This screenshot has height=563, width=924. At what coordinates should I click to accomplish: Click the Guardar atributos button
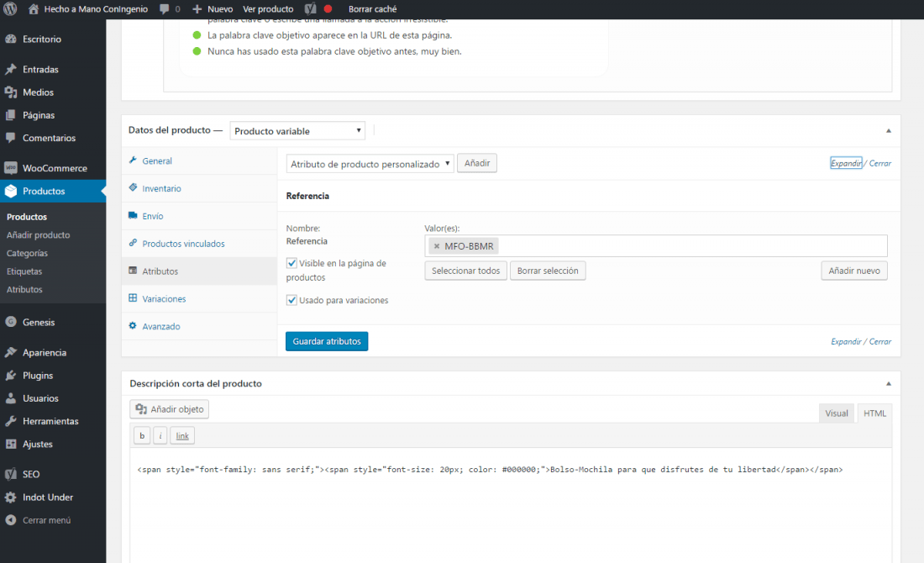(x=327, y=341)
